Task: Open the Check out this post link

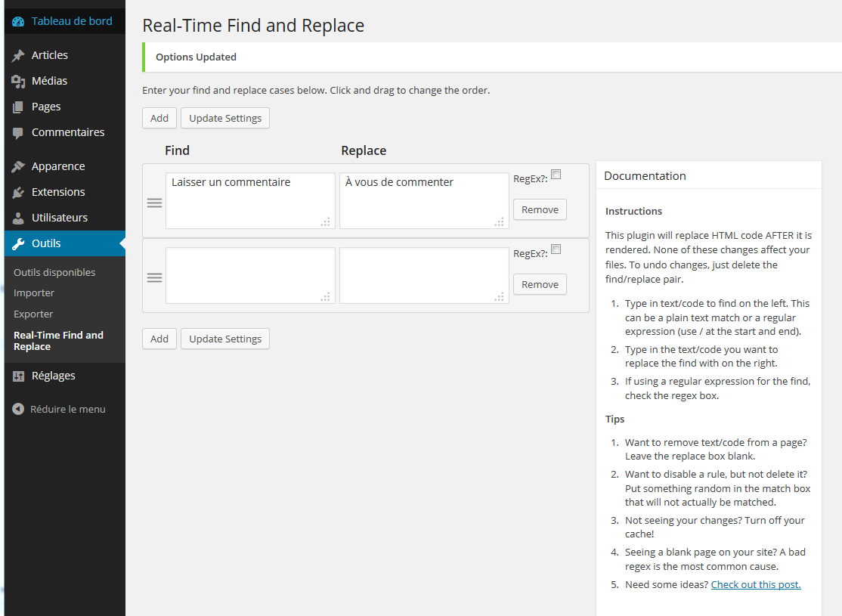Action: (x=756, y=585)
